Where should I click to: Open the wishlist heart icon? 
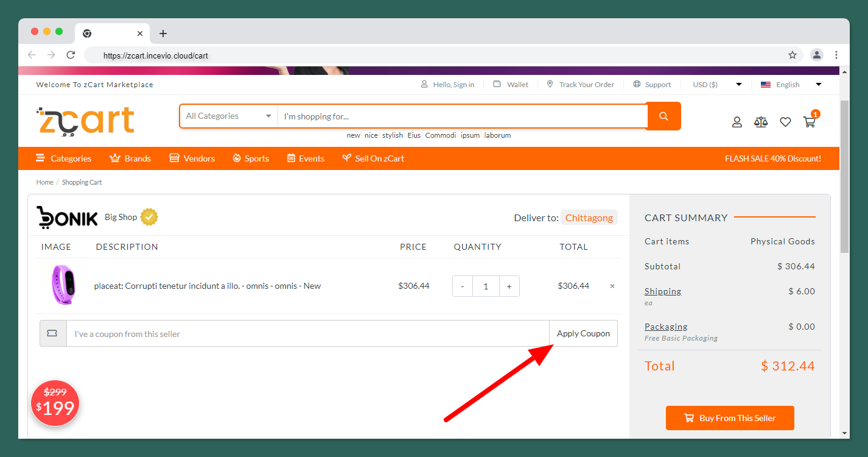tap(785, 122)
